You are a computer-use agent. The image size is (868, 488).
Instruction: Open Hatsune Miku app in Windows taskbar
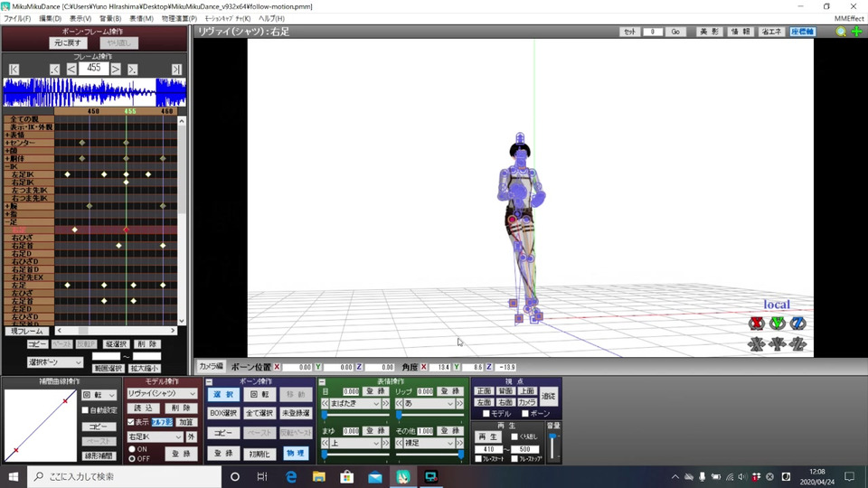pos(403,476)
